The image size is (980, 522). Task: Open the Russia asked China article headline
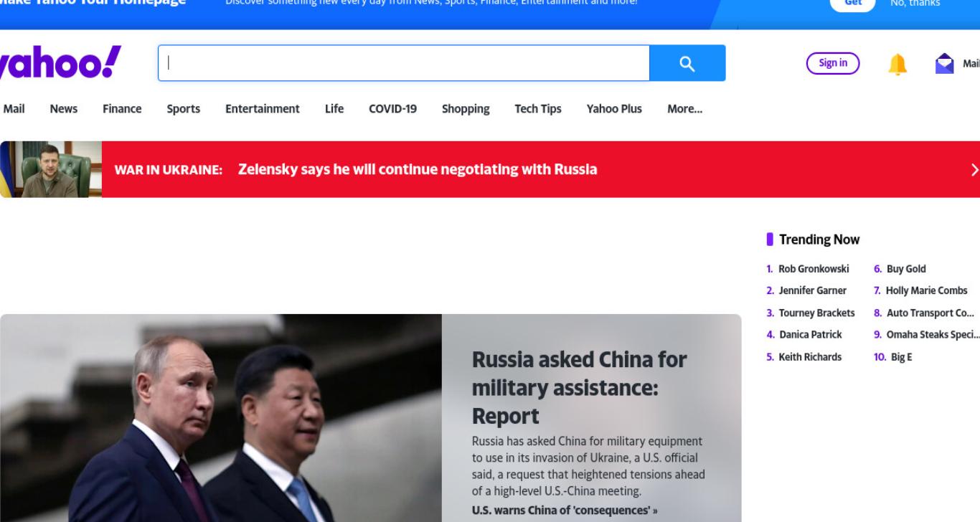click(579, 387)
